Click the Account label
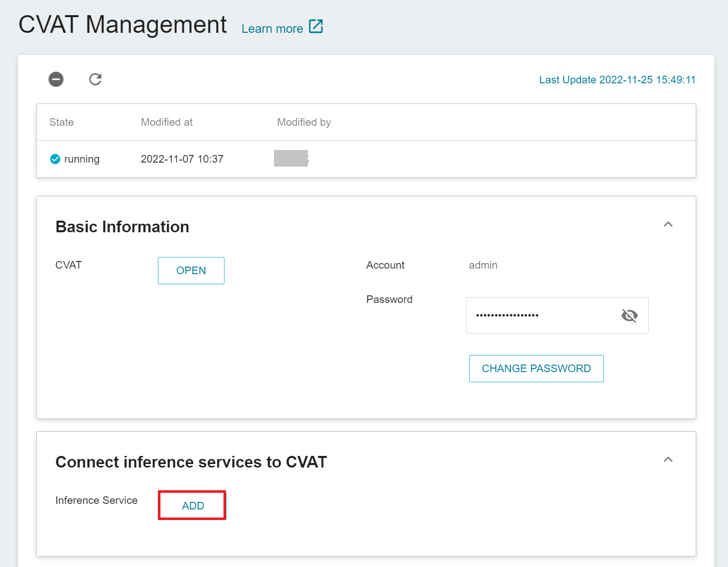The image size is (728, 567). [385, 265]
